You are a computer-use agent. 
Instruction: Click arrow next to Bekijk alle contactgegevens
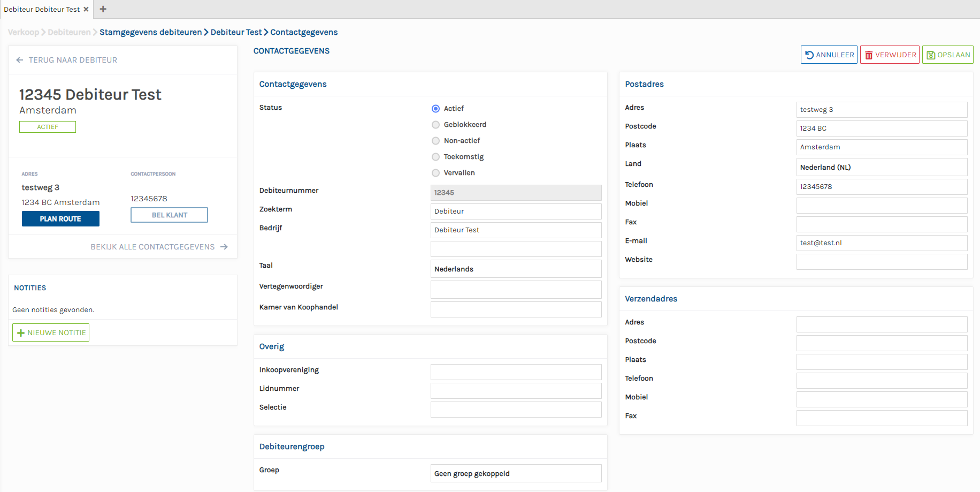click(x=224, y=247)
